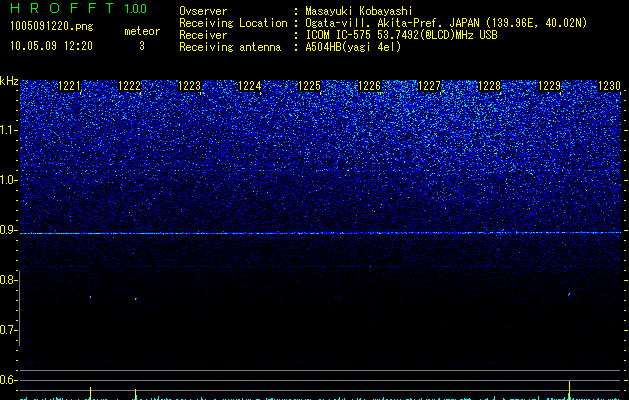
Task: Click the 0.6 kHz frequency label
Action: [8, 380]
